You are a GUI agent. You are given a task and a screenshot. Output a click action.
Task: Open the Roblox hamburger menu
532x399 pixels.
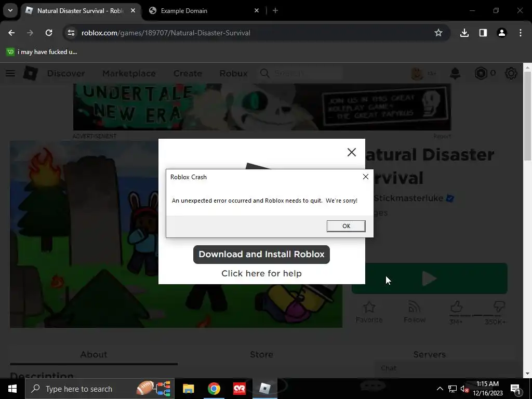tap(10, 73)
